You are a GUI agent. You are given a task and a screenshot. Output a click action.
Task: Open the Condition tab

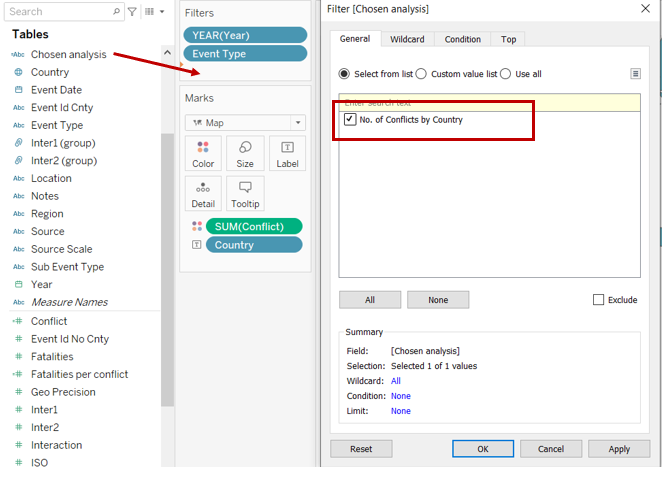click(x=462, y=39)
